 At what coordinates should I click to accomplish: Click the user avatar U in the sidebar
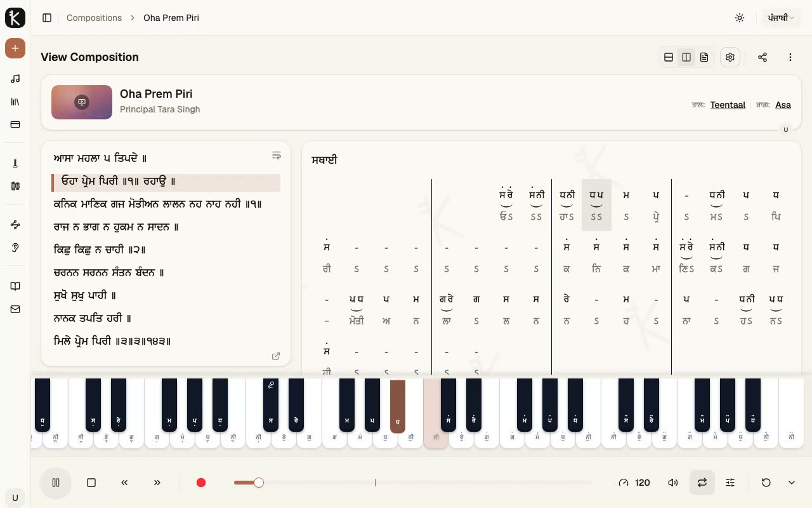click(15, 498)
